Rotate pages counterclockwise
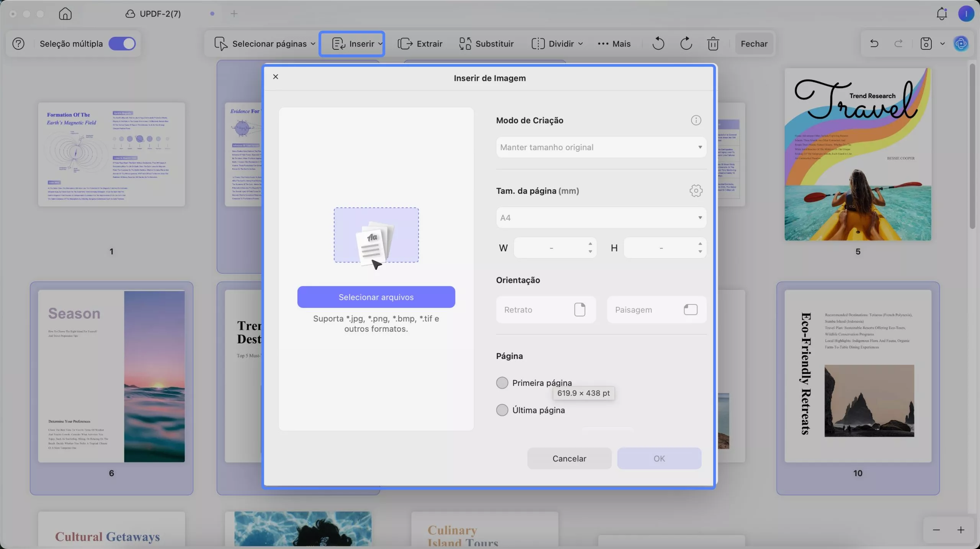This screenshot has height=549, width=980. 658,44
